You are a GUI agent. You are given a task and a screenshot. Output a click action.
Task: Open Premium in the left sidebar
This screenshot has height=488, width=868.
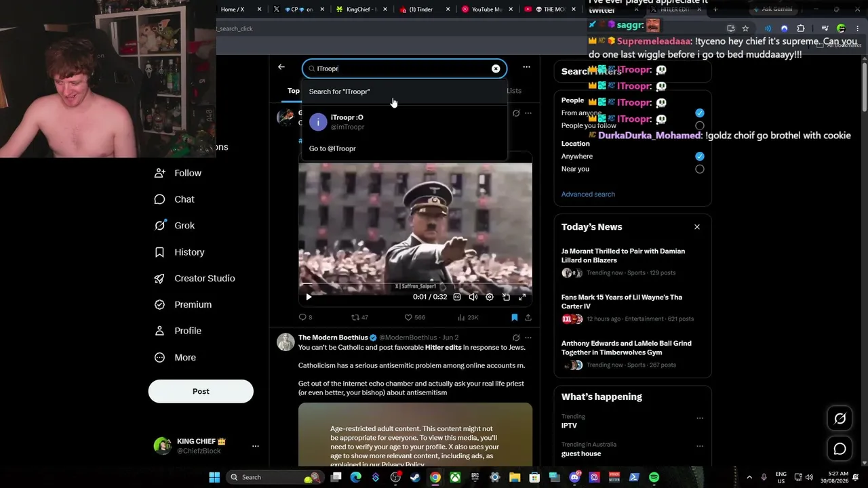(183, 304)
